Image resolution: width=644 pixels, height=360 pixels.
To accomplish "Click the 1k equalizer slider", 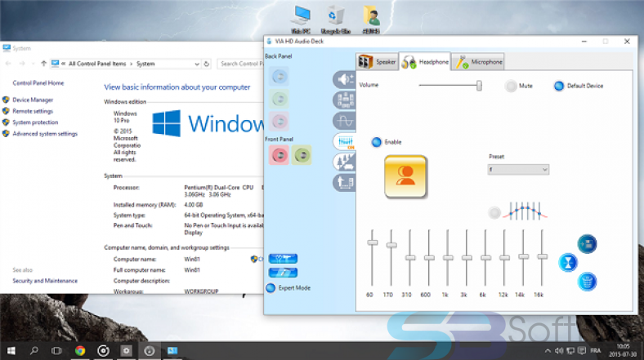I will click(x=448, y=257).
